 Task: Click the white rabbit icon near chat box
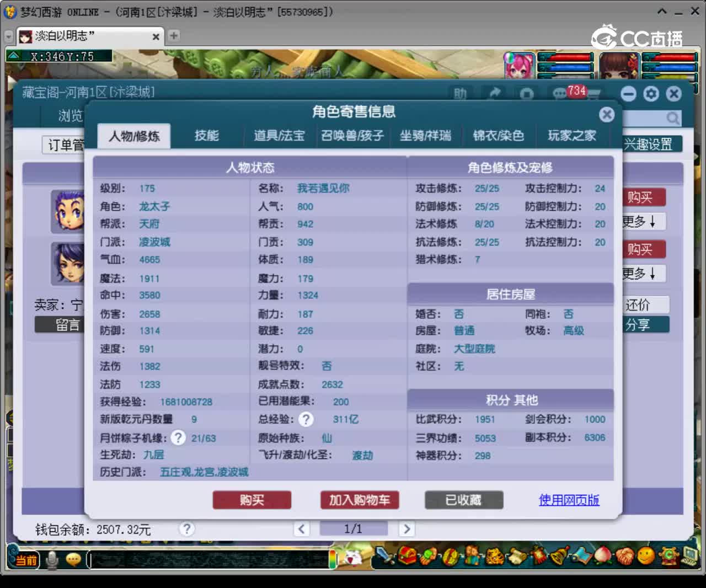coord(352,558)
